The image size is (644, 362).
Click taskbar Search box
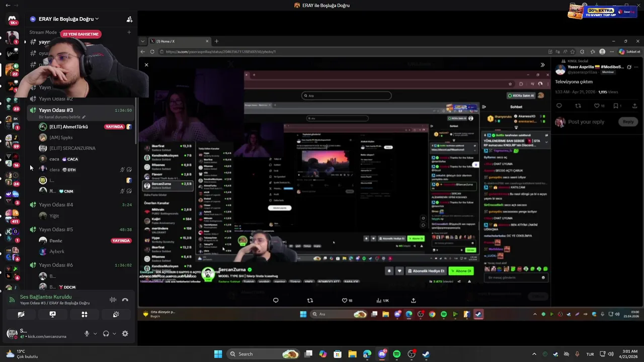(x=263, y=354)
